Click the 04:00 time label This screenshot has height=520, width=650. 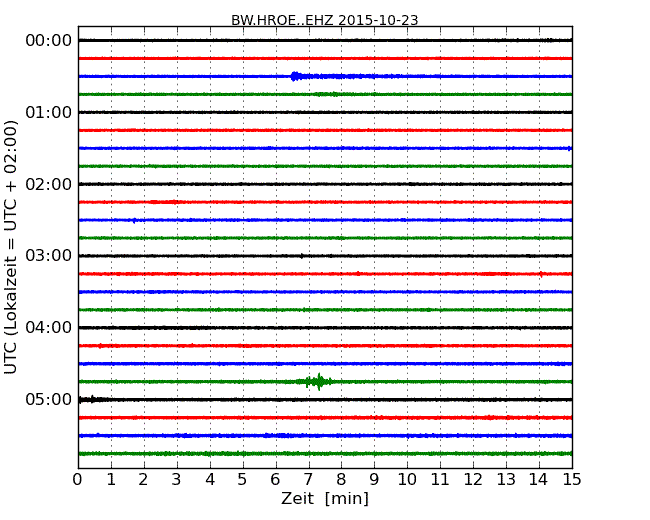pyautogui.click(x=49, y=328)
